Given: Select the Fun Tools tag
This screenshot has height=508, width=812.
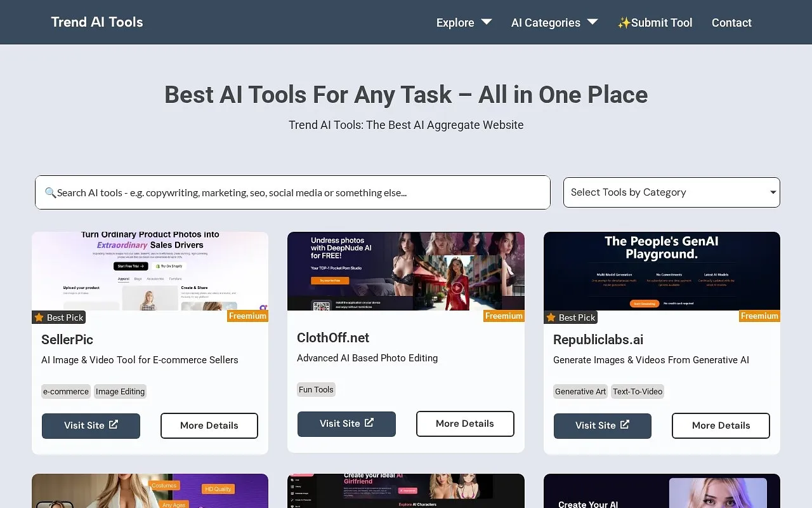Looking at the screenshot, I should [316, 389].
